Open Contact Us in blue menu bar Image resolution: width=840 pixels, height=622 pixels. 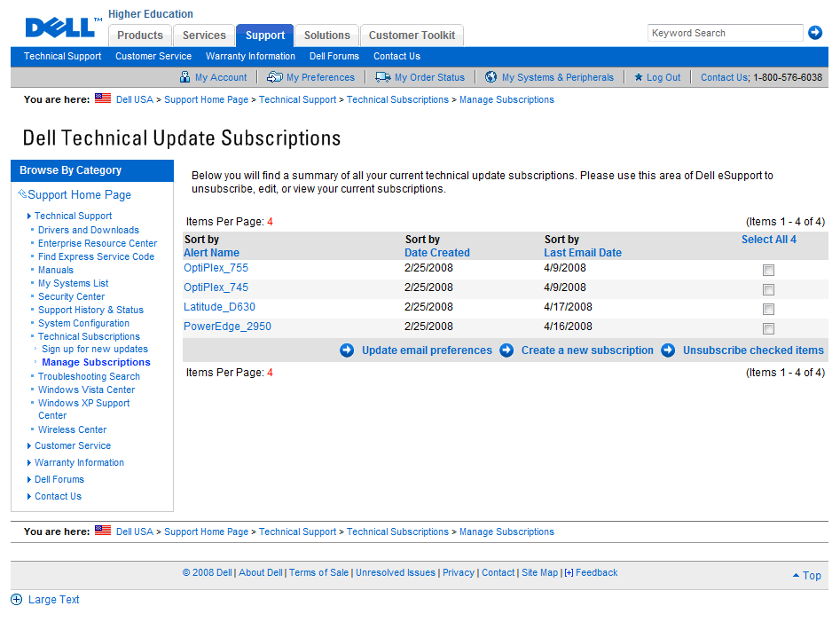click(397, 56)
